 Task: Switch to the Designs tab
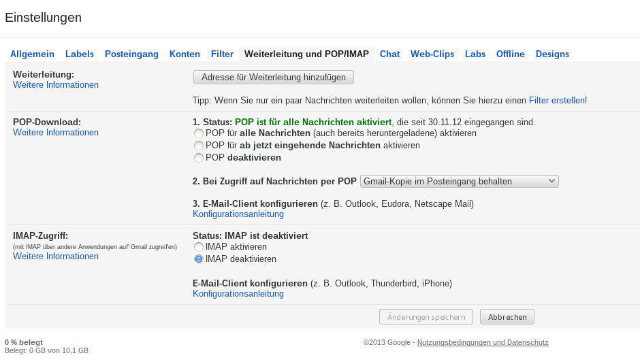pyautogui.click(x=552, y=54)
